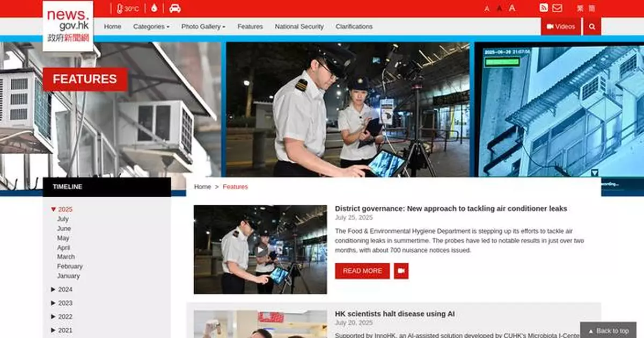The image size is (644, 338).
Task: Open the Clarifications menu item
Action: pos(354,26)
